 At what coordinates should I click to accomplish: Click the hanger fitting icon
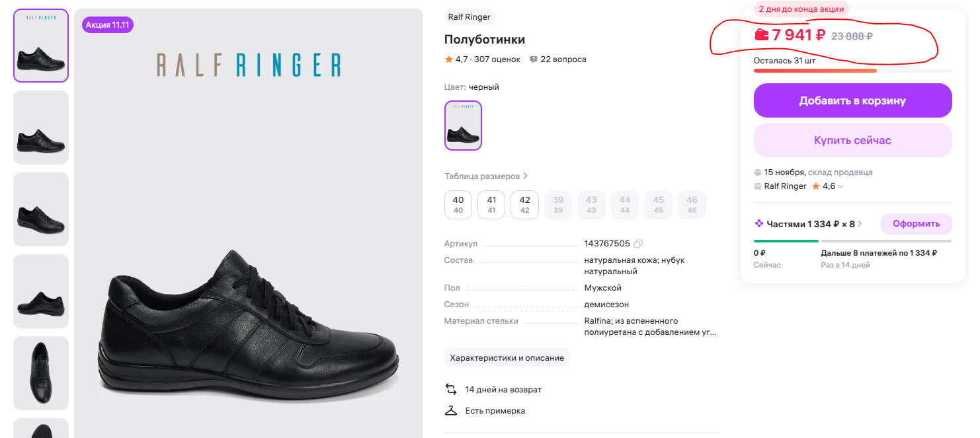tap(451, 410)
